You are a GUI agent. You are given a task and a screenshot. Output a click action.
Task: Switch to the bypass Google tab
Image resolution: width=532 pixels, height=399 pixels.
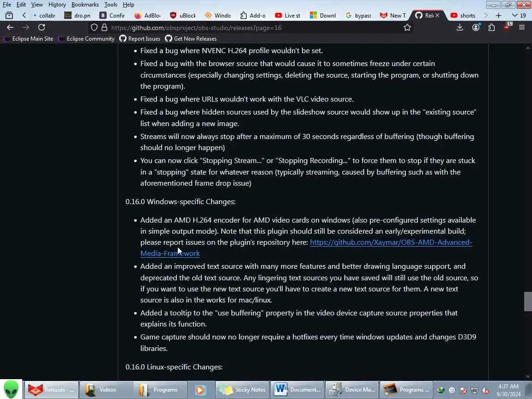tap(357, 16)
